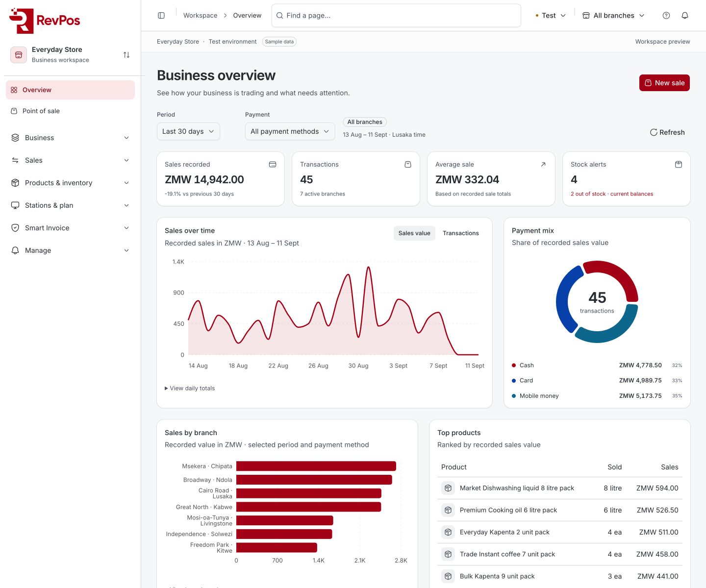Click the Refresh button
Viewport: 706px width, 588px height.
667,132
